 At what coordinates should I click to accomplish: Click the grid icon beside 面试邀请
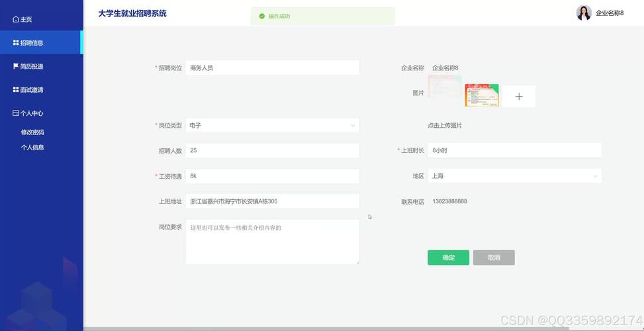(x=16, y=89)
